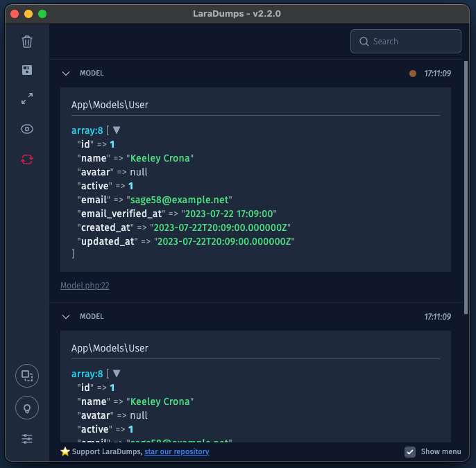Click the first entry's 17:11:09 timestamp
Image resolution: width=476 pixels, height=468 pixels.
pos(437,73)
